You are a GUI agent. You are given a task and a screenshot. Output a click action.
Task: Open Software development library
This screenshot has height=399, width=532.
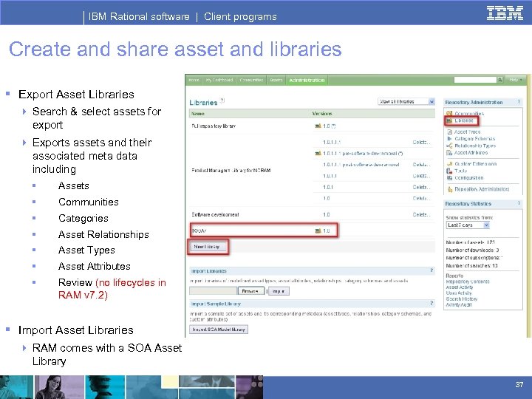(215, 215)
